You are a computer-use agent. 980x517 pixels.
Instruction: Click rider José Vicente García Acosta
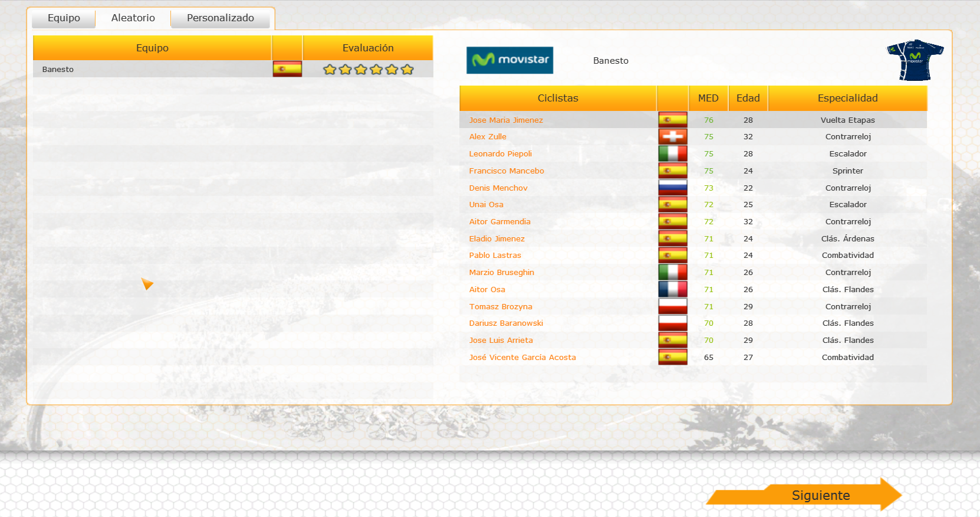click(x=522, y=357)
